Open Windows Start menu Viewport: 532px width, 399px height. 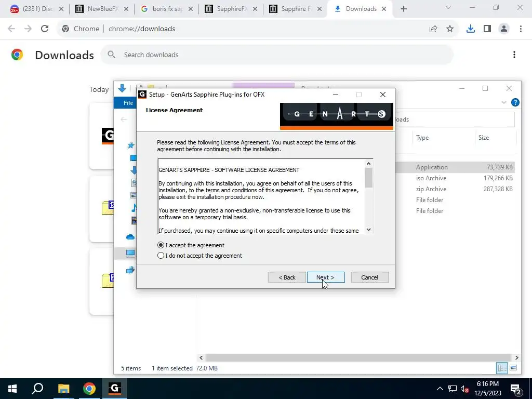coord(12,389)
